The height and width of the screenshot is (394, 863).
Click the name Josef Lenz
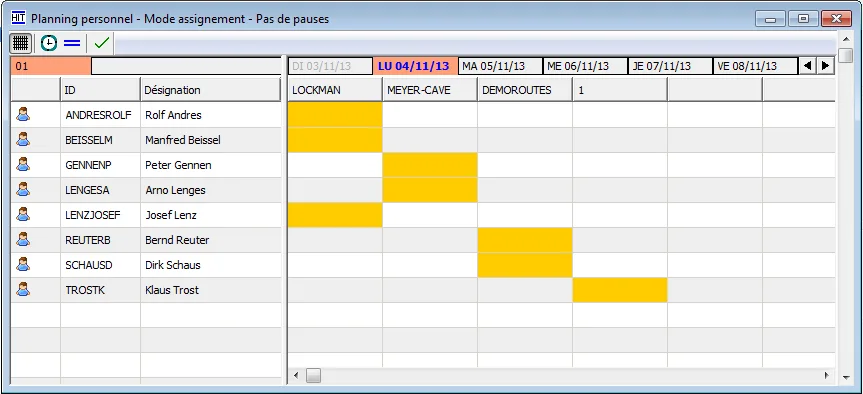click(171, 215)
